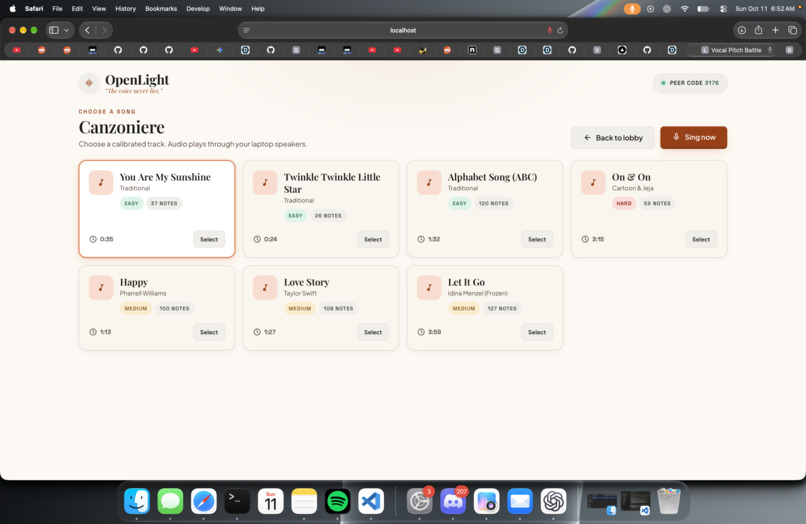The image size is (806, 524).
Task: Click the 3:59 duration on Let It Go
Action: click(x=429, y=332)
